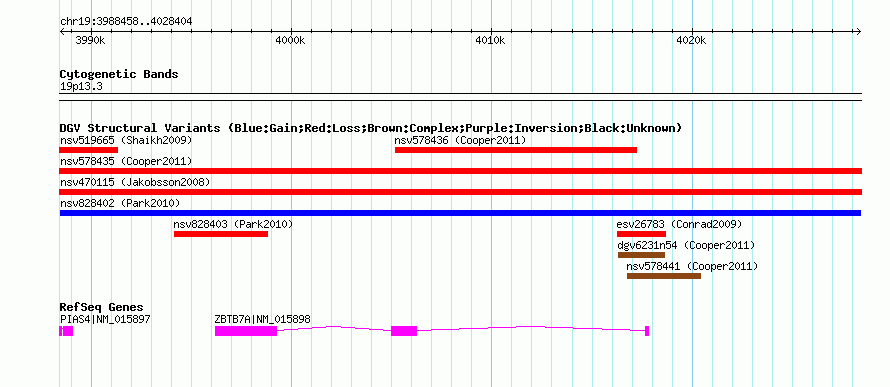Click the 4020k ruler tick label
Screen dimensions: 890x387
(x=691, y=40)
